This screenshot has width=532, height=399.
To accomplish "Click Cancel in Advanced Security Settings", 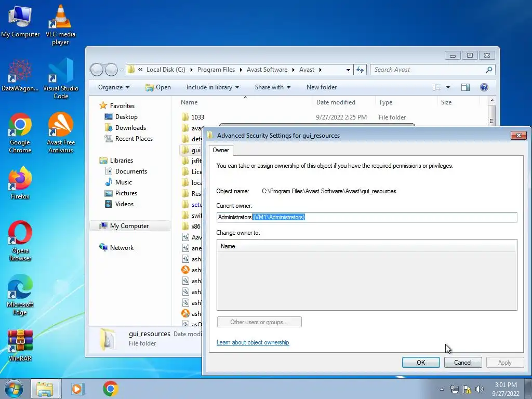I will coord(463,362).
